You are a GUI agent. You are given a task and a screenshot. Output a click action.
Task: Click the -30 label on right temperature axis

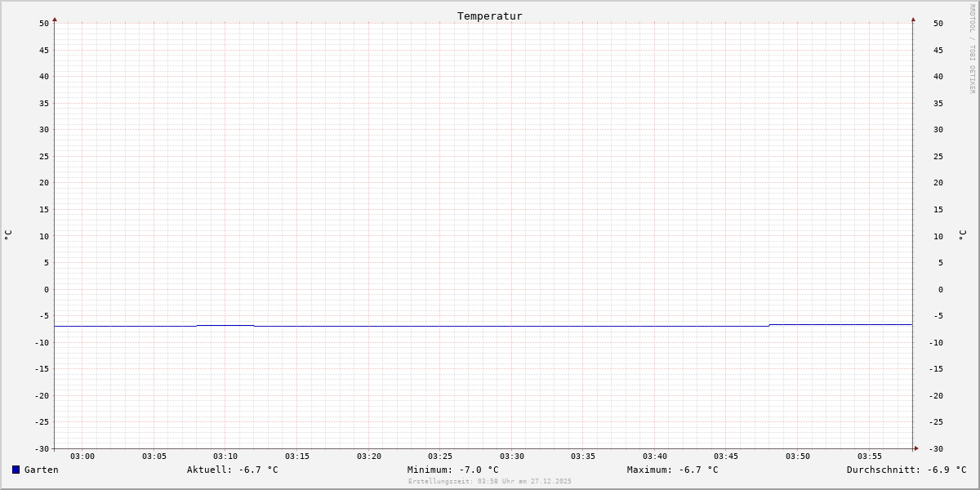point(938,448)
